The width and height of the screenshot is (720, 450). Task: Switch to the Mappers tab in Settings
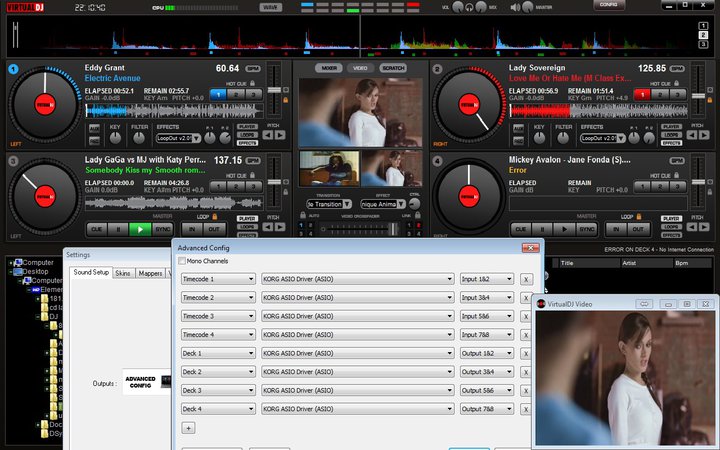coord(150,273)
